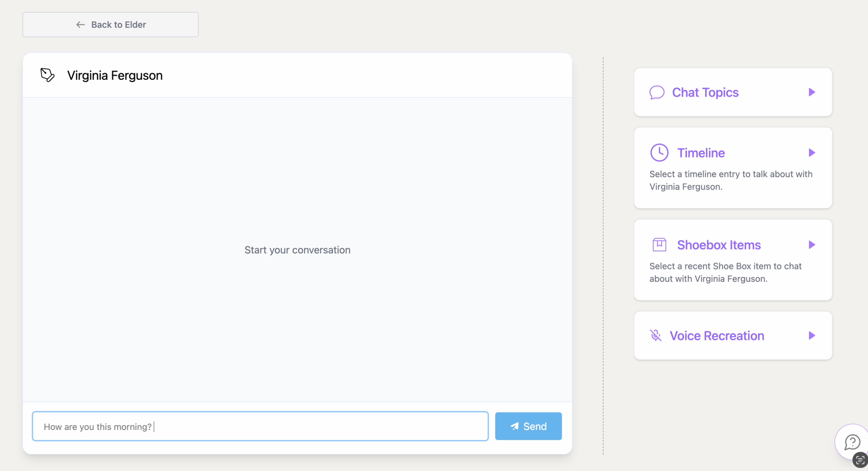Screen dimensions: 868x471
Task: Select the Voice Recreation heading
Action: click(717, 336)
